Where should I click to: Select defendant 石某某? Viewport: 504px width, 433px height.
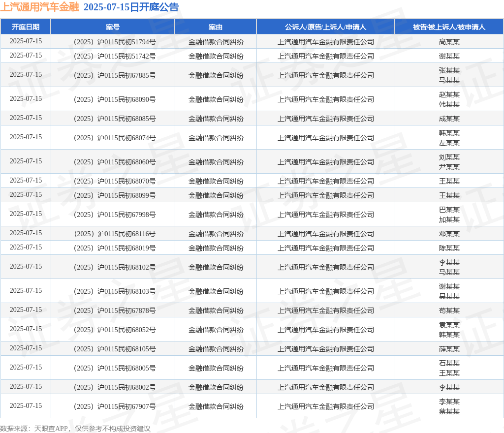(449, 363)
